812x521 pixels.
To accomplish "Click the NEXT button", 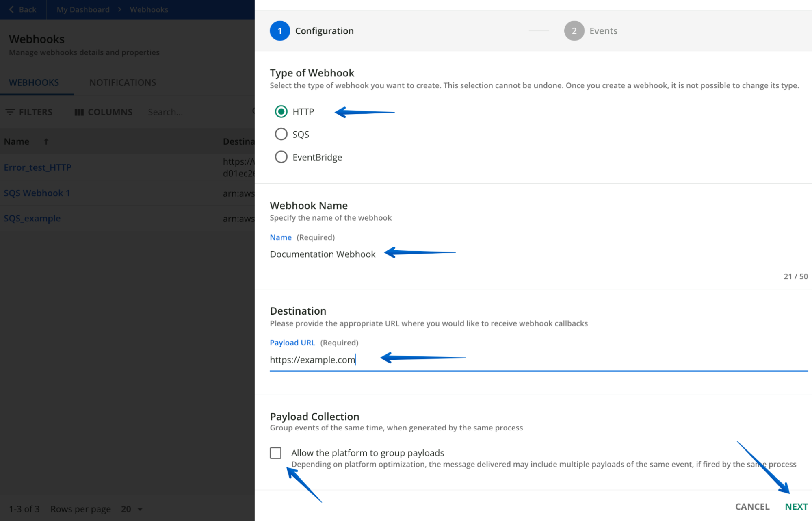I will (796, 506).
